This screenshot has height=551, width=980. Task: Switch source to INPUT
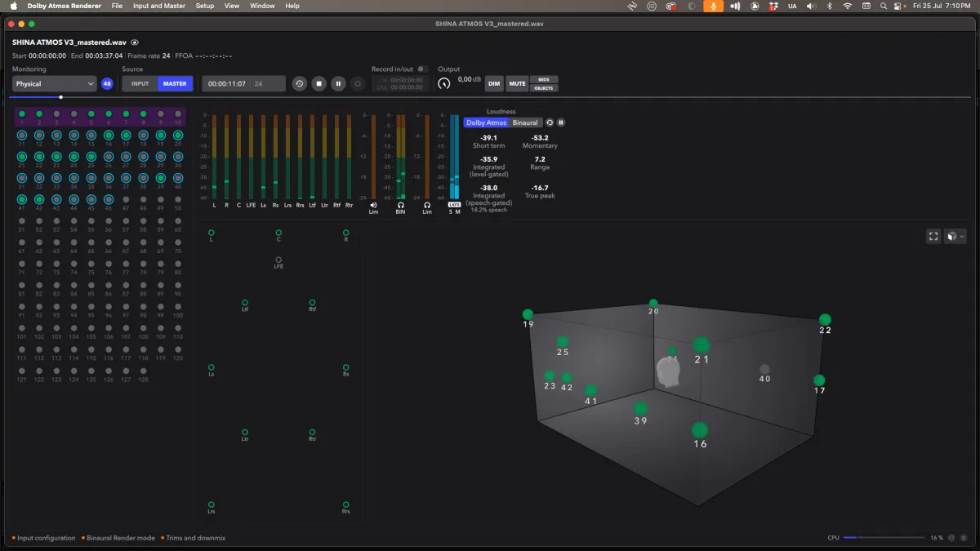coord(140,83)
